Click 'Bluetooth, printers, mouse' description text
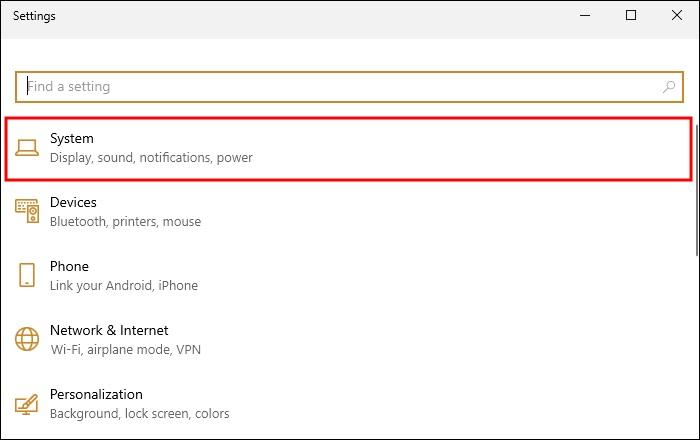The width and height of the screenshot is (700, 440). [125, 222]
